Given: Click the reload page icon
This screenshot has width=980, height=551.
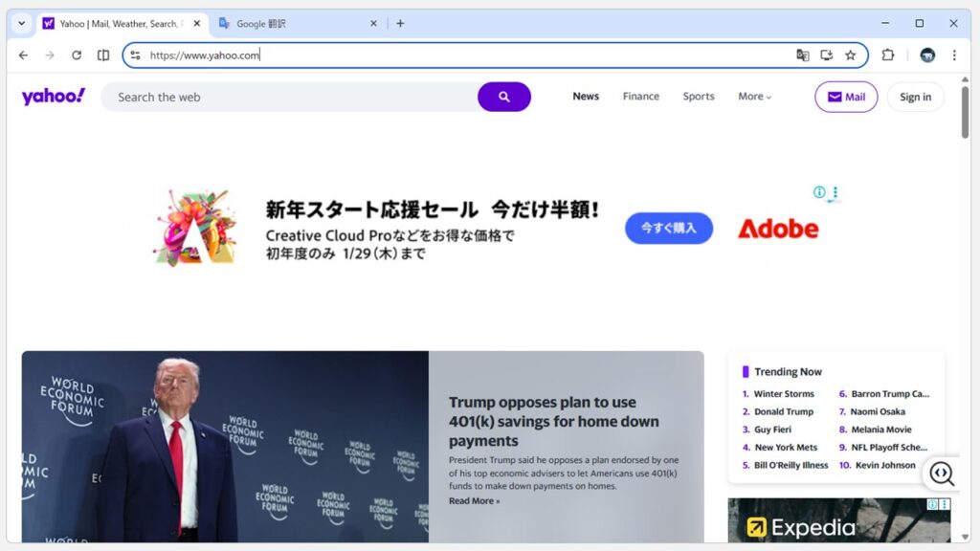Looking at the screenshot, I should pos(77,55).
